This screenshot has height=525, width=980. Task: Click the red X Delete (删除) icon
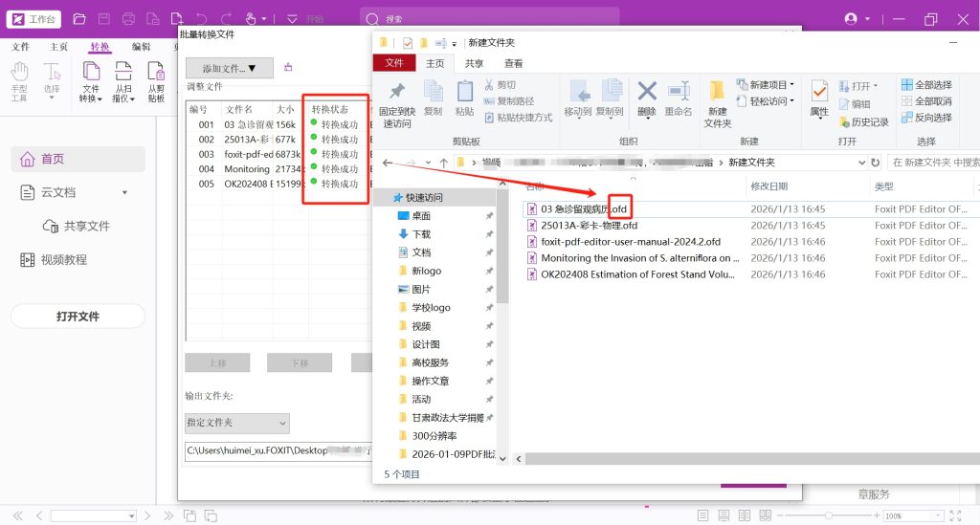(x=647, y=98)
